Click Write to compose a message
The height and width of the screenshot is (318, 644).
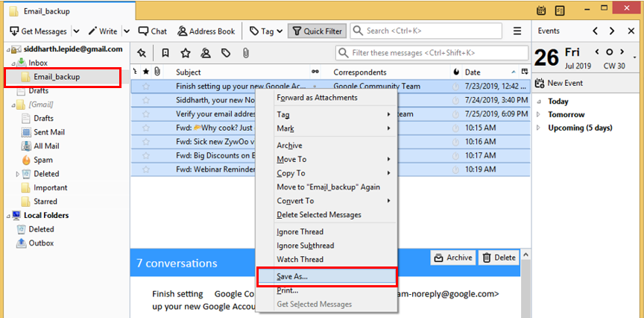click(x=103, y=31)
